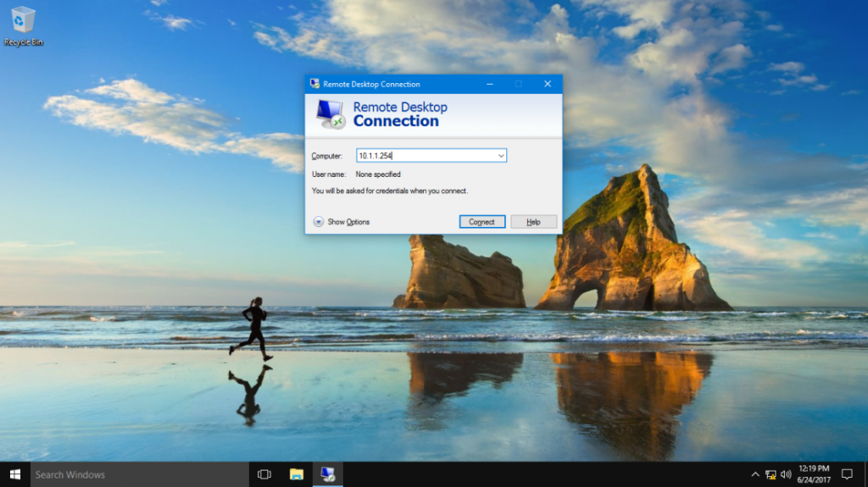
Task: Open the clock showing 12:19 PM
Action: (813, 474)
